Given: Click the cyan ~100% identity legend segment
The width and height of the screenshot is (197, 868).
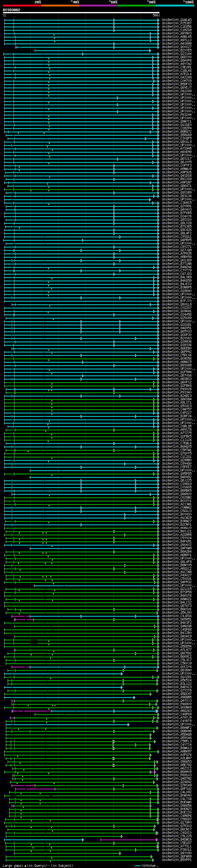Looking at the screenshot, I should pyautogui.click(x=175, y=6).
